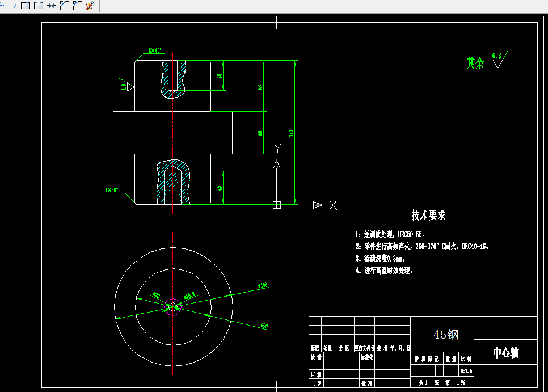Select the 60 flange height dimension
The height and width of the screenshot is (392, 548).
(x=260, y=133)
